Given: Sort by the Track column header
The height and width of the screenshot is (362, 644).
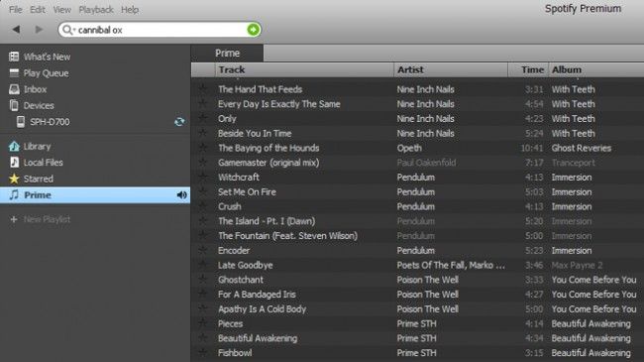Looking at the screenshot, I should (x=304, y=69).
